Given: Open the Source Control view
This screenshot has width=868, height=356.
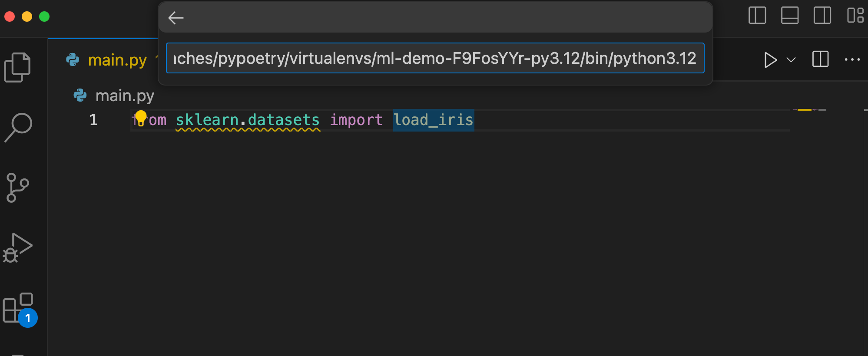Looking at the screenshot, I should [x=17, y=188].
